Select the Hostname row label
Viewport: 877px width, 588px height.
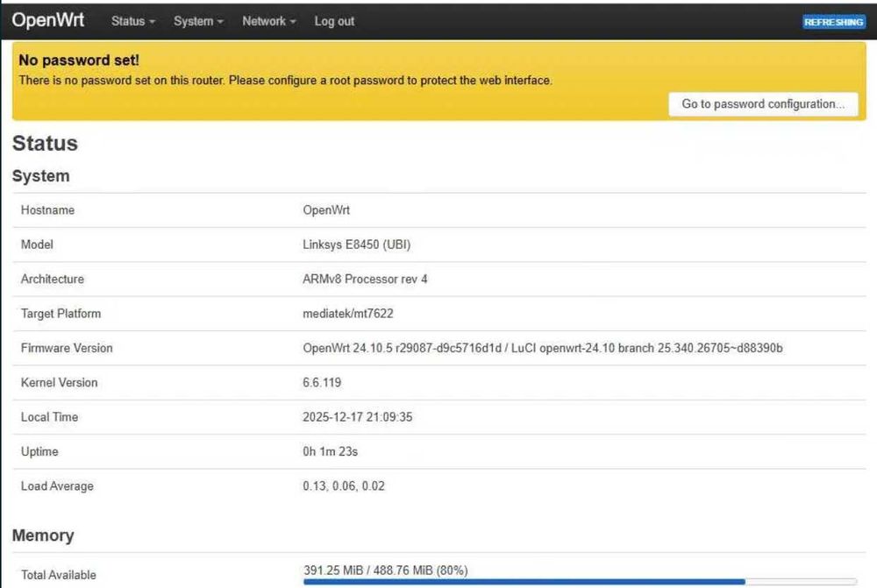(47, 210)
